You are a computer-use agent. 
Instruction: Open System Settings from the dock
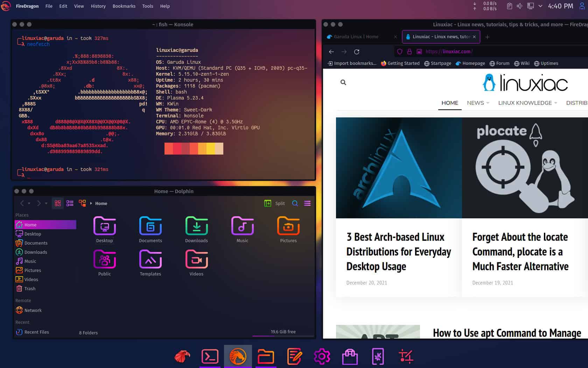pos(322,356)
